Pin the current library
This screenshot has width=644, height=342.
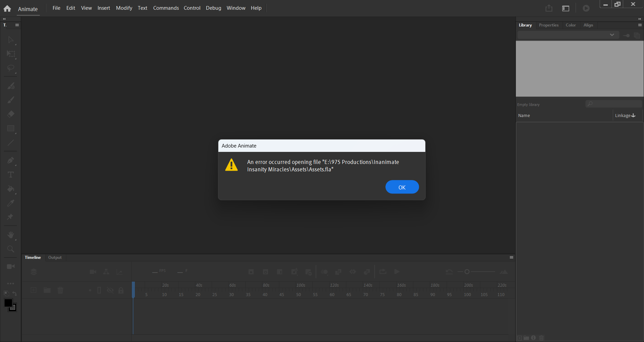pyautogui.click(x=626, y=36)
